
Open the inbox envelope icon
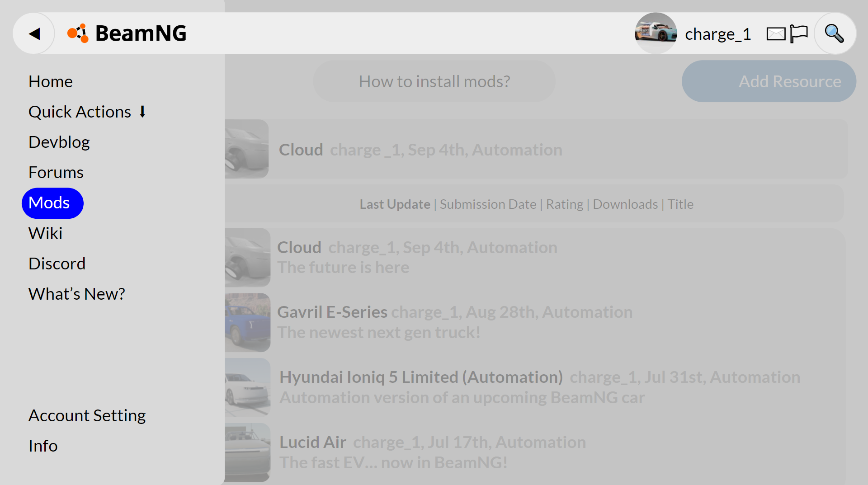pyautogui.click(x=776, y=34)
